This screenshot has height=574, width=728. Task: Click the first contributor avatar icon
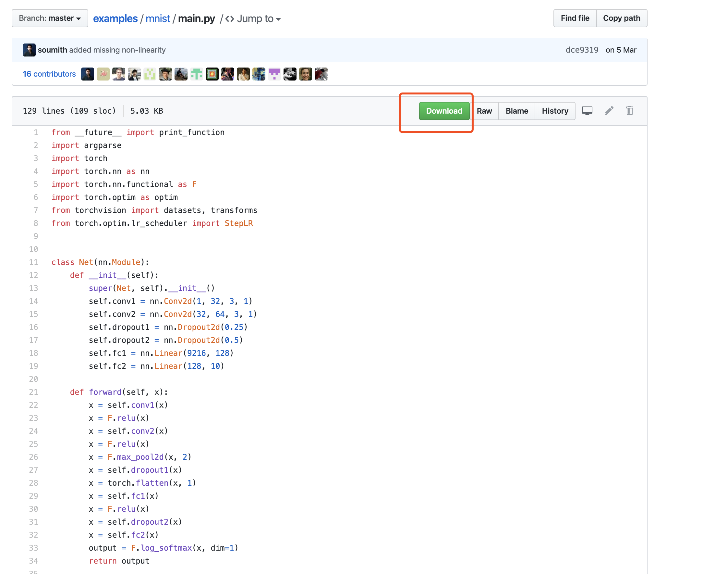point(87,74)
